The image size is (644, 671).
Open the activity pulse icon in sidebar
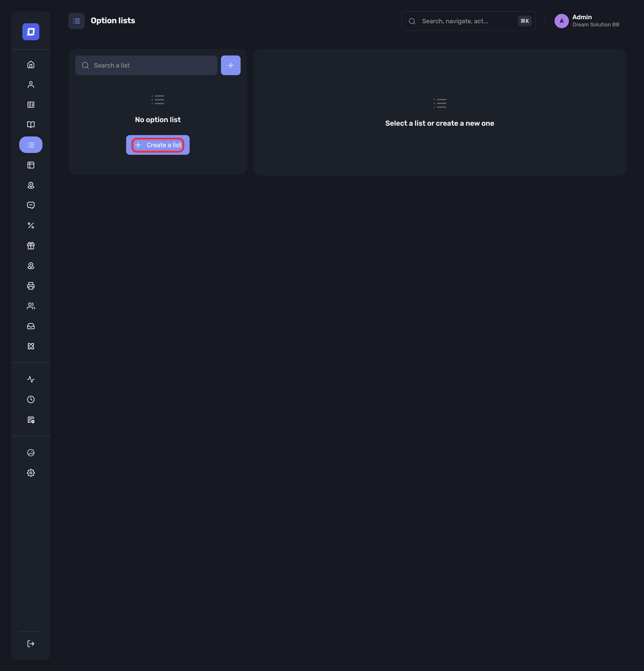coord(31,379)
